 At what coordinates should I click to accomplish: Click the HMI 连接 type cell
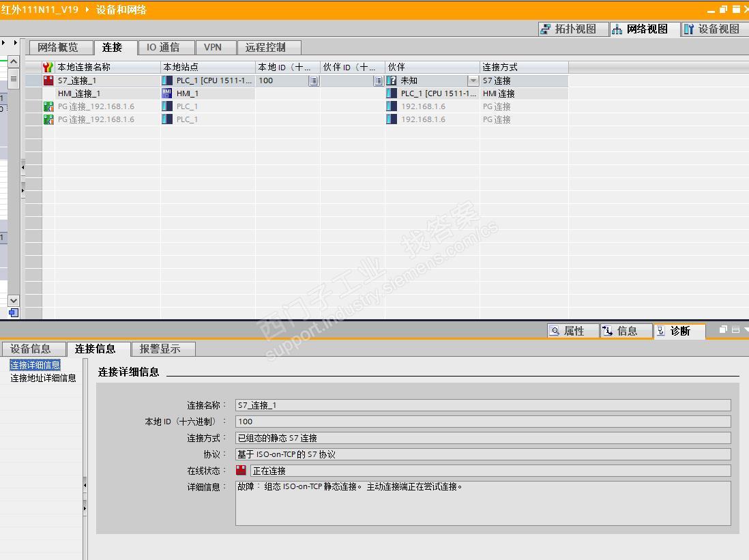(524, 93)
